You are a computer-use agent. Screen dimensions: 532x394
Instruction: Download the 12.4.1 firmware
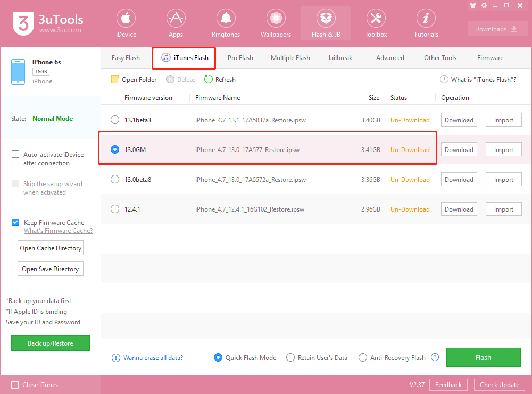coord(459,209)
